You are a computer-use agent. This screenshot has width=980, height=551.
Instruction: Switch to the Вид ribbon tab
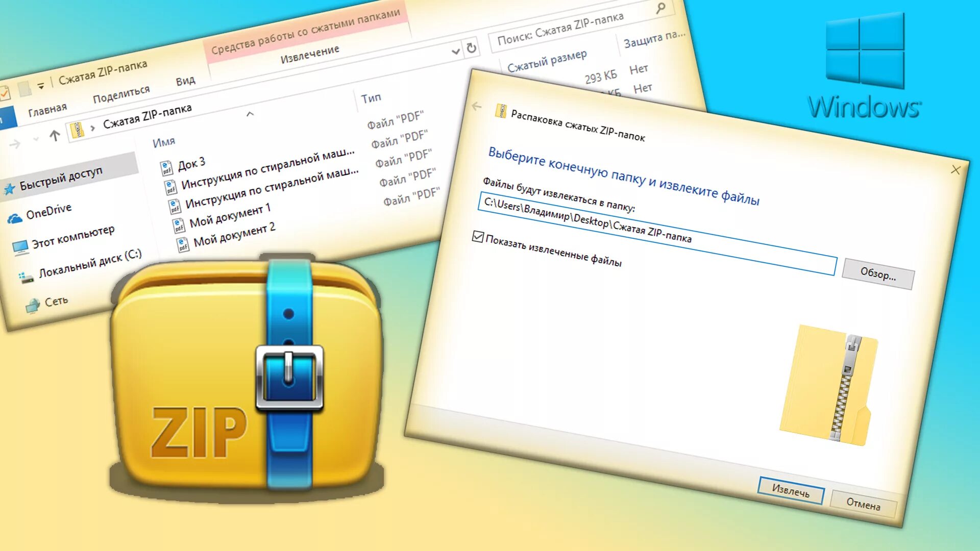click(185, 81)
